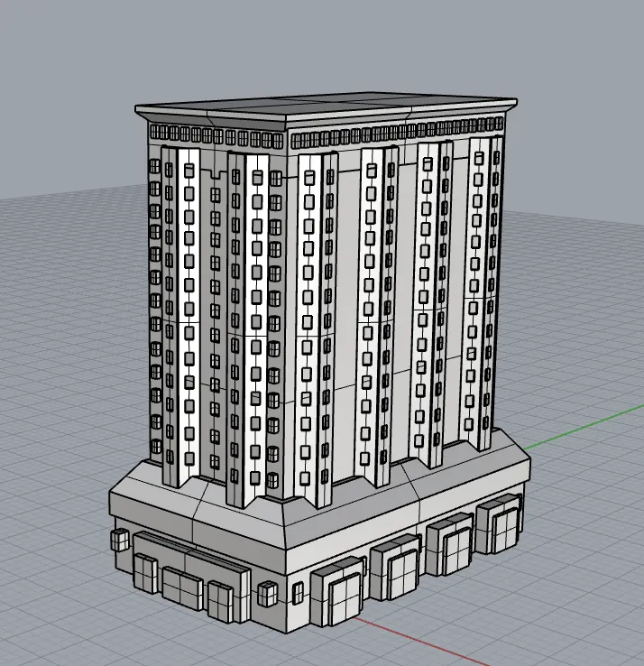Click the narrow window beside the base's front corner
The width and height of the screenshot is (644, 666).
299,593
